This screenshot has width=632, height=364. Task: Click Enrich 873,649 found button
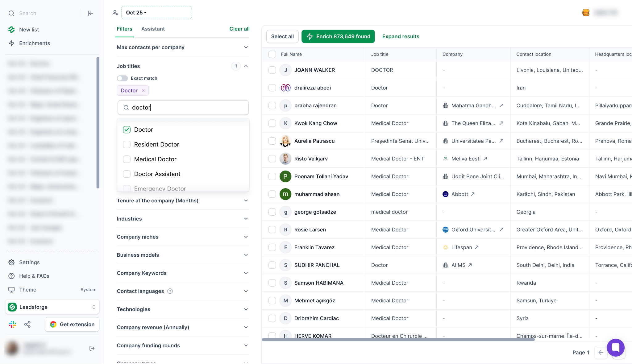coord(338,36)
